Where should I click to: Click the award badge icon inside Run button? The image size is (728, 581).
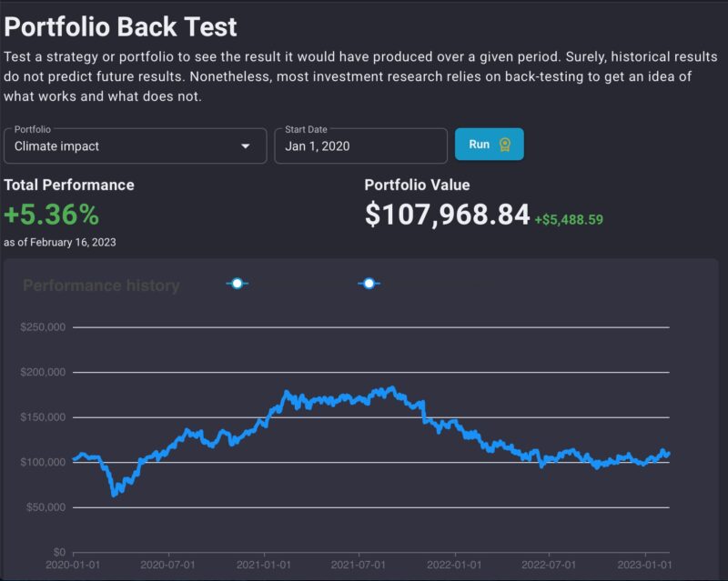tap(505, 145)
